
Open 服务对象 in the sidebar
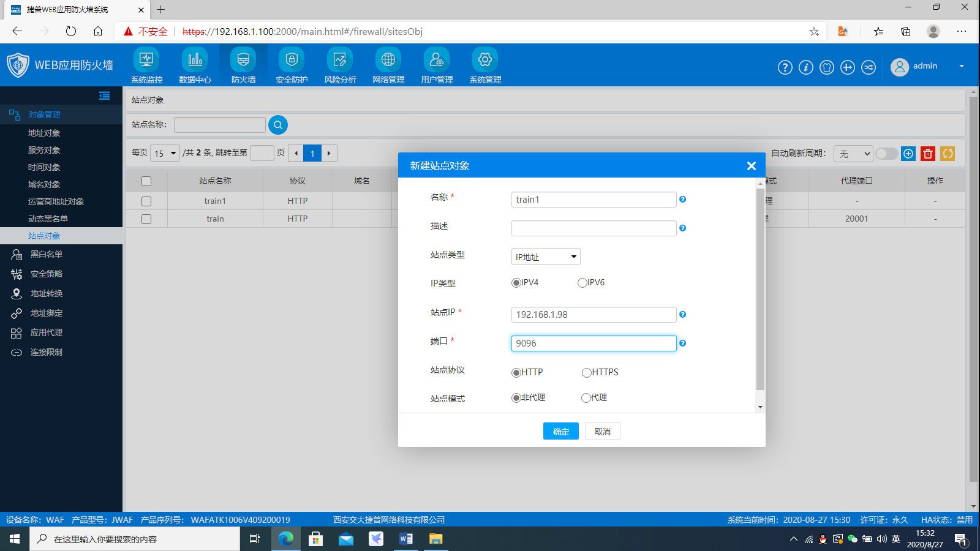[44, 150]
